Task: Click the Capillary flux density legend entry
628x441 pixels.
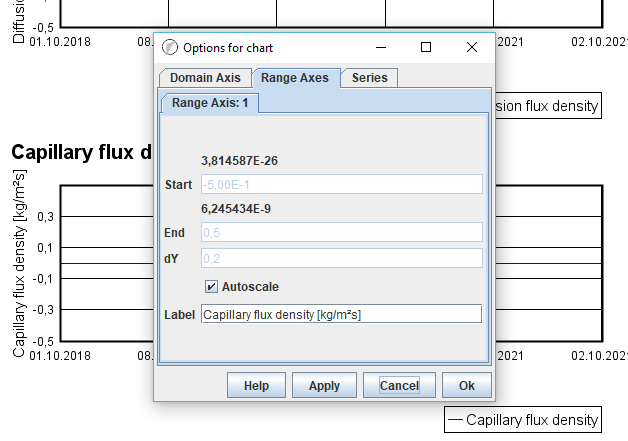Action: click(522, 420)
